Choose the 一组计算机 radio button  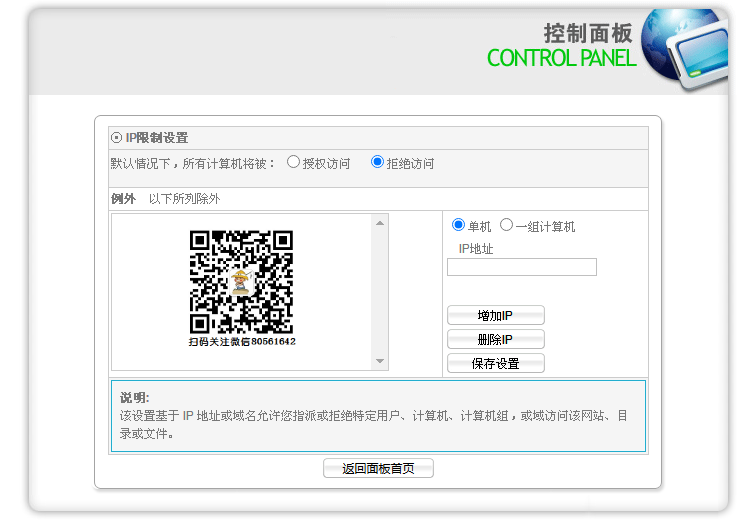point(506,225)
